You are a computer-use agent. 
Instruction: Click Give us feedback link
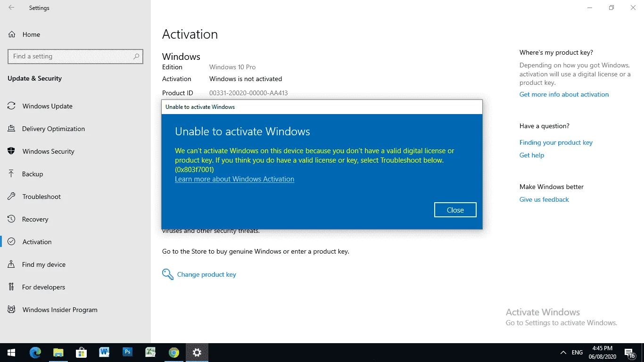[x=544, y=199]
